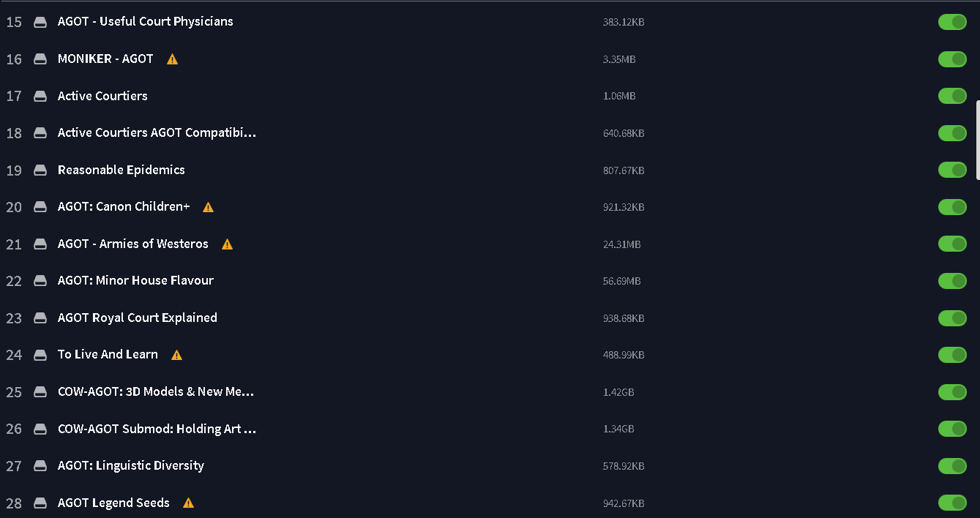Image resolution: width=980 pixels, height=518 pixels.
Task: Select AGOT: Minor House Flavour mod title
Action: tap(135, 281)
